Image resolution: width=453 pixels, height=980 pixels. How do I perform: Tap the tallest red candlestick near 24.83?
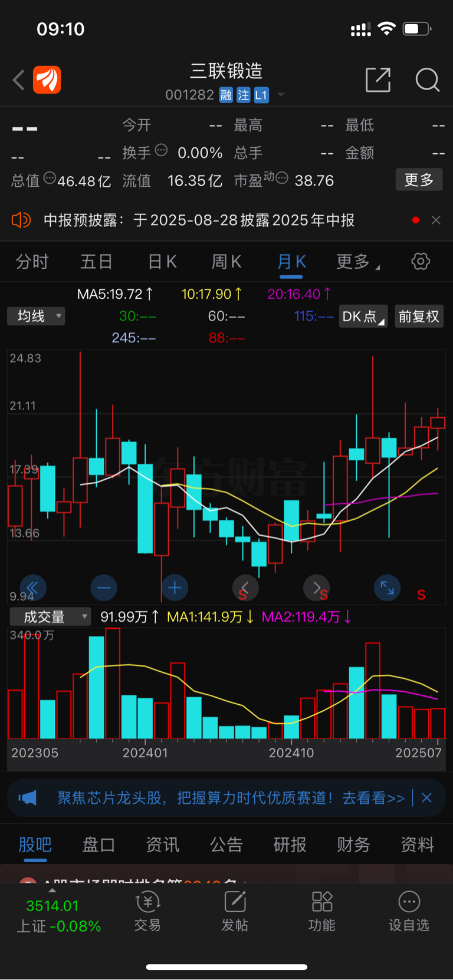tap(80, 426)
